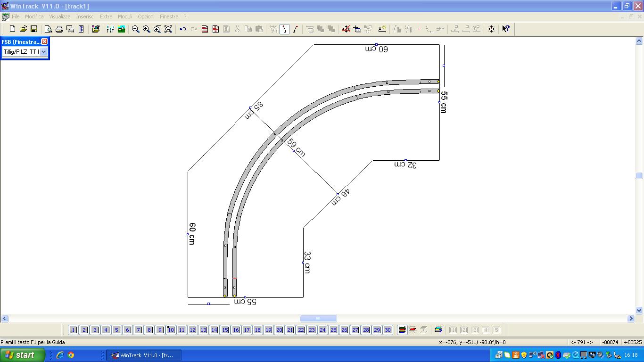
Task: Click the "85 cm" dimension label
Action: coord(254,111)
